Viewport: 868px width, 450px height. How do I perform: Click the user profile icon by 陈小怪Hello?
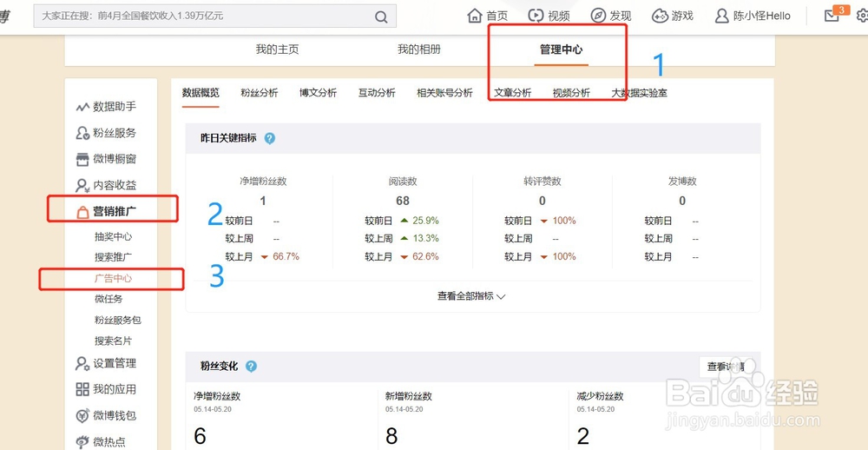tap(721, 16)
